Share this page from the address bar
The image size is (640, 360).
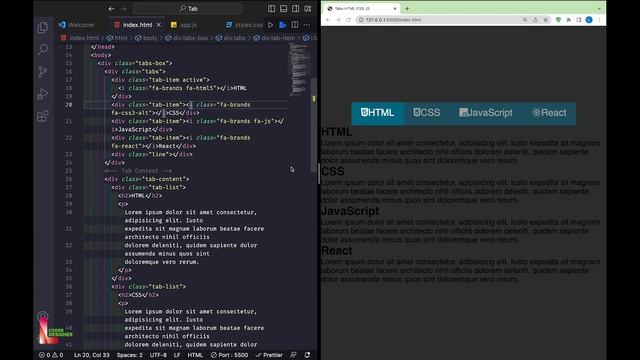tap(535, 20)
